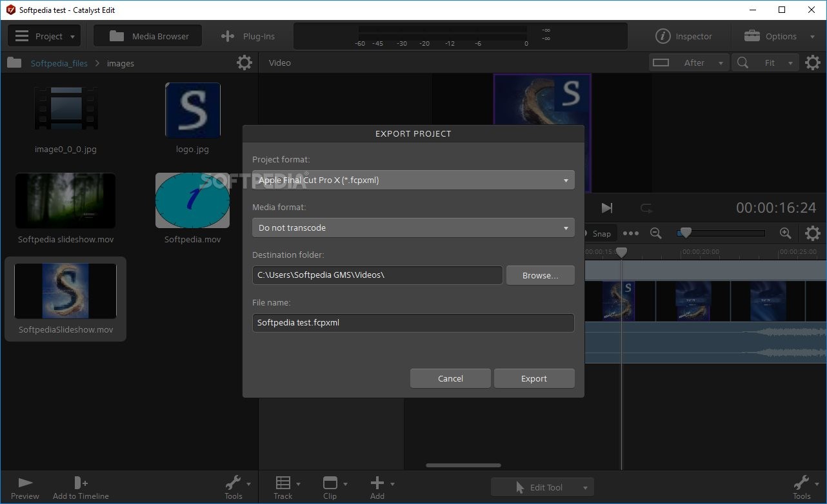The height and width of the screenshot is (504, 827).
Task: Open the Fit zoom dropdown
Action: click(x=779, y=63)
